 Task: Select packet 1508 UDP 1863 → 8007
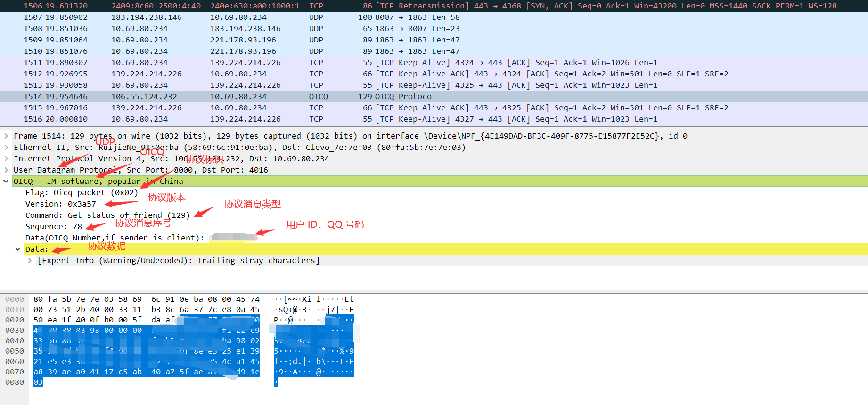click(434, 28)
